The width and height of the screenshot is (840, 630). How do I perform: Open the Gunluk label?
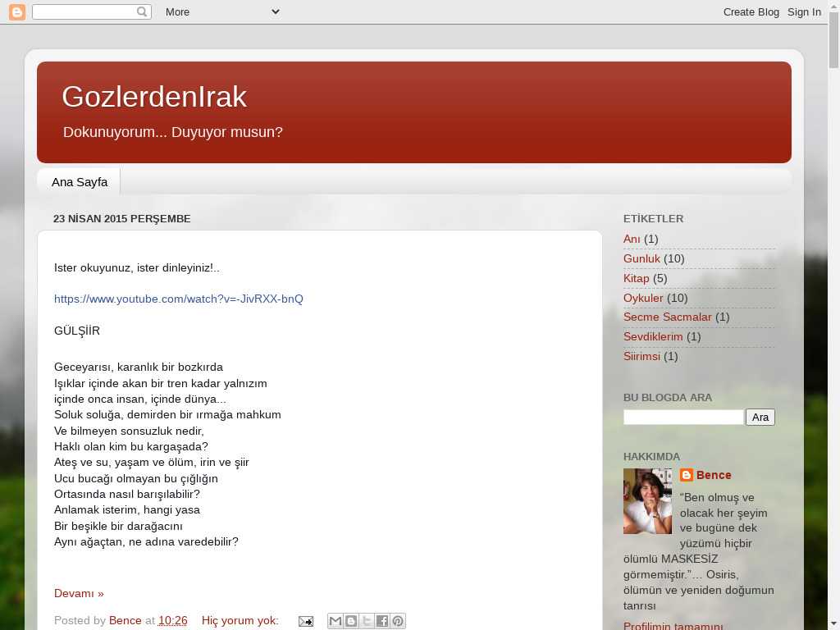point(641,258)
